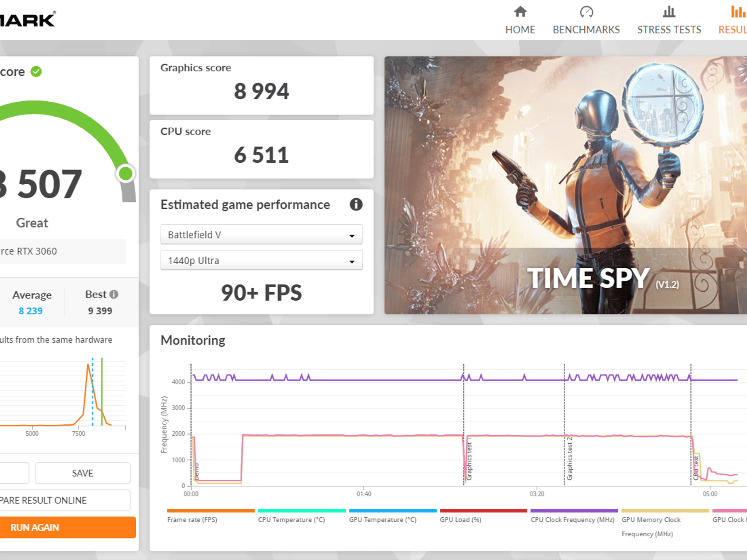Click the Home house icon
The image size is (747, 560).
[520, 12]
